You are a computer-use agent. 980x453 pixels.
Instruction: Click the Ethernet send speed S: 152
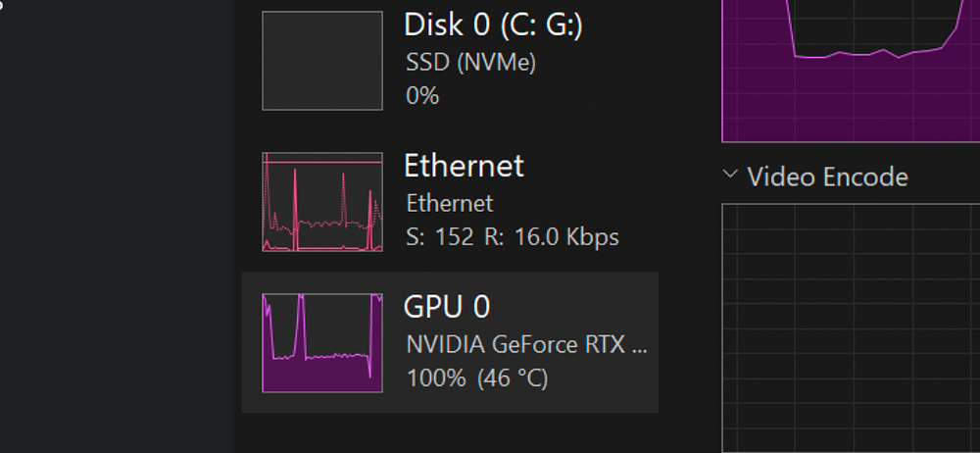pos(440,237)
